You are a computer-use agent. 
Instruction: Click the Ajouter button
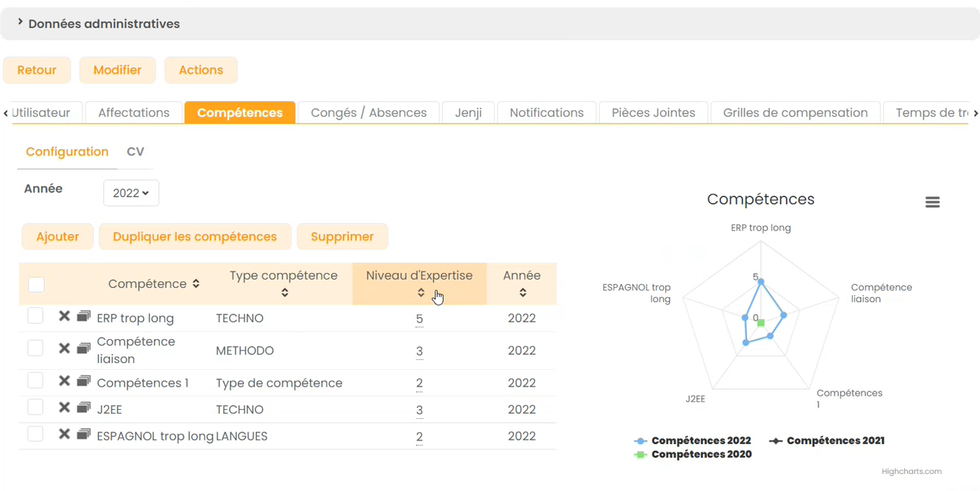[x=57, y=237]
